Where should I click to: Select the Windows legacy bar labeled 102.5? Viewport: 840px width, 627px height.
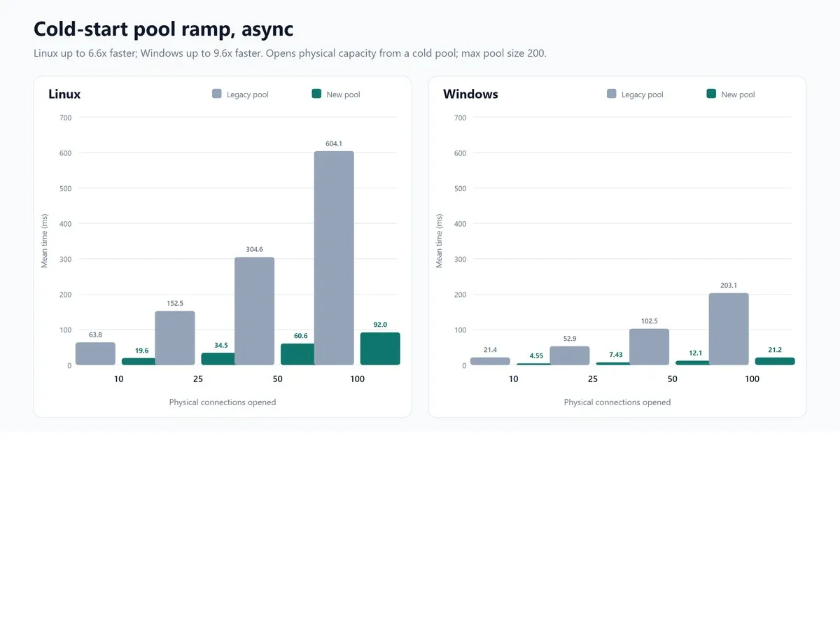click(649, 347)
